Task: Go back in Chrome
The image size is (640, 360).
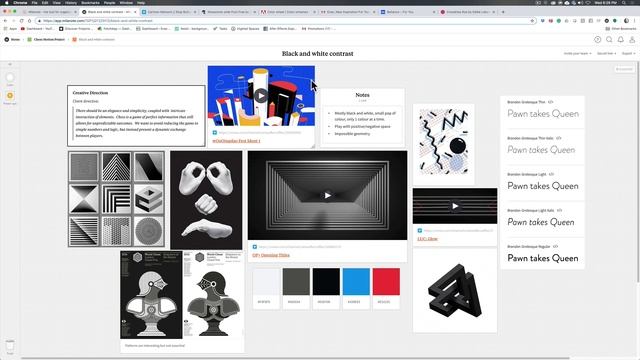Action: 5,20
